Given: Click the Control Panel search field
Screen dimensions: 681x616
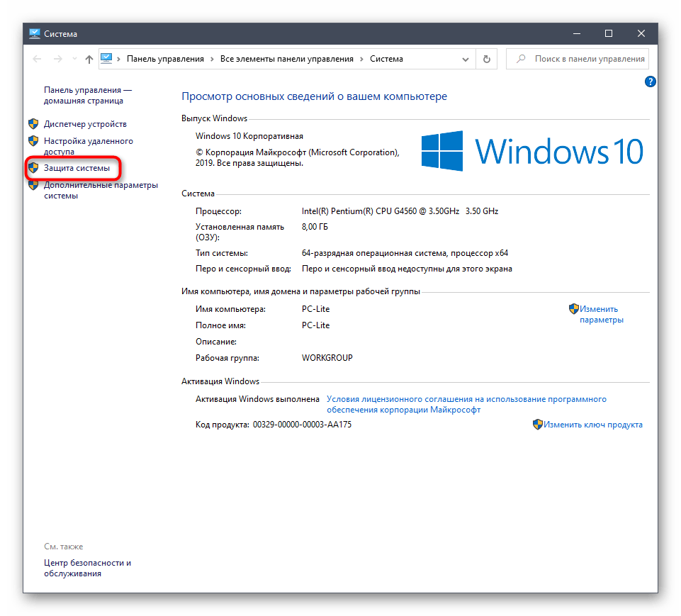Looking at the screenshot, I should coord(578,59).
